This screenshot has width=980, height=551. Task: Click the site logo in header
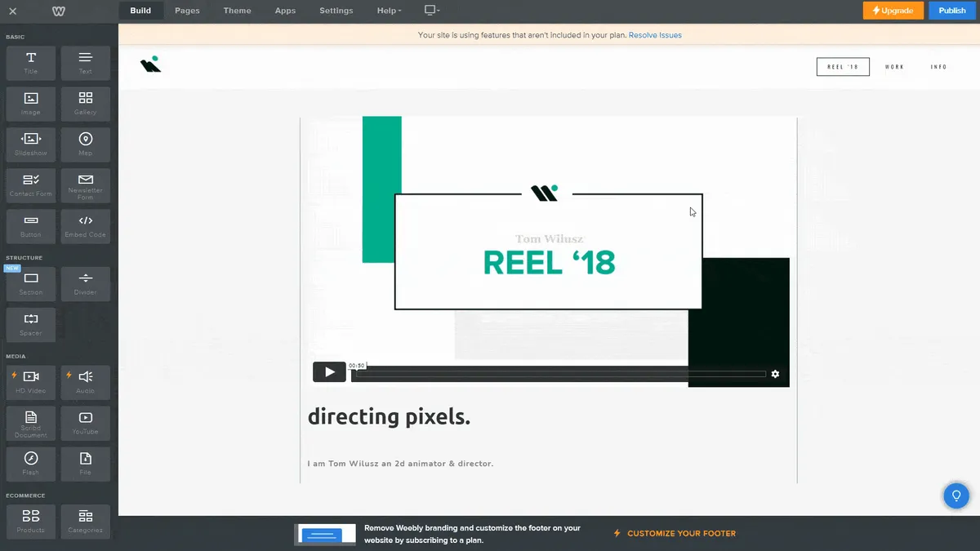pos(150,65)
